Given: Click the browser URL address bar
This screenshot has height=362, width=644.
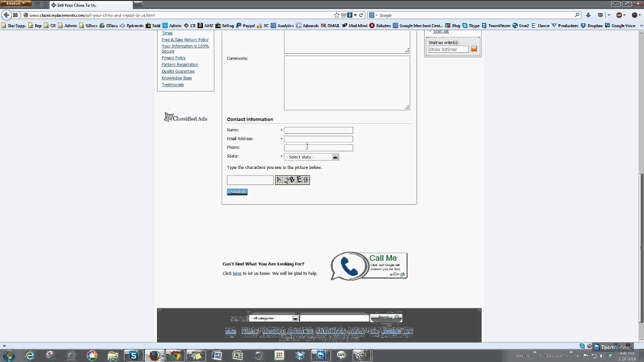Looking at the screenshot, I should coord(181,15).
